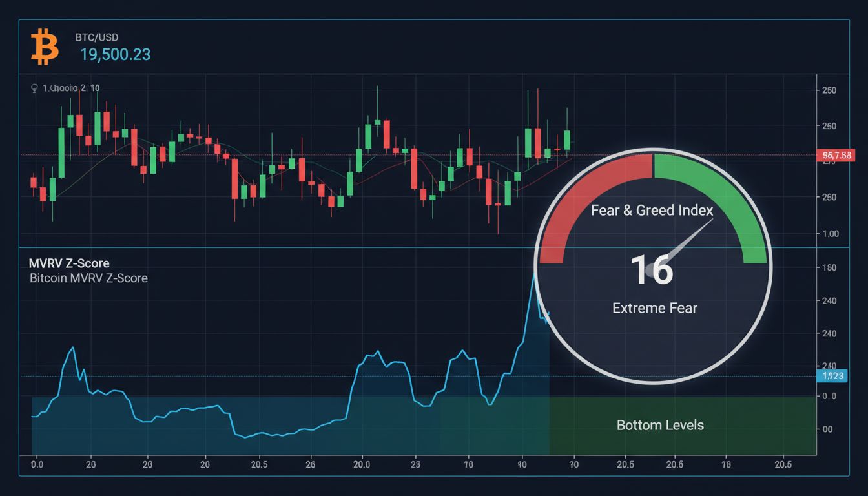Click the last green candlestick on the price chart
The width and height of the screenshot is (868, 496).
click(567, 139)
